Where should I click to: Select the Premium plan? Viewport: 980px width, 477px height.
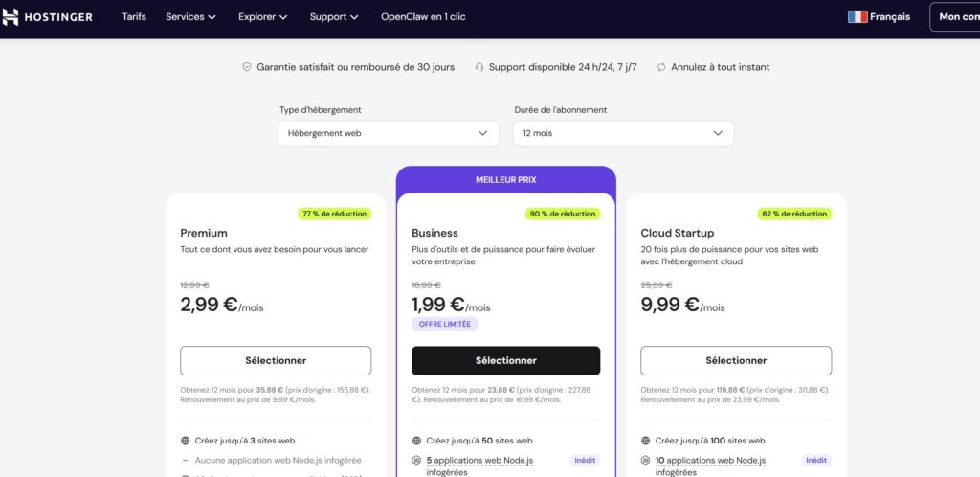(x=276, y=360)
